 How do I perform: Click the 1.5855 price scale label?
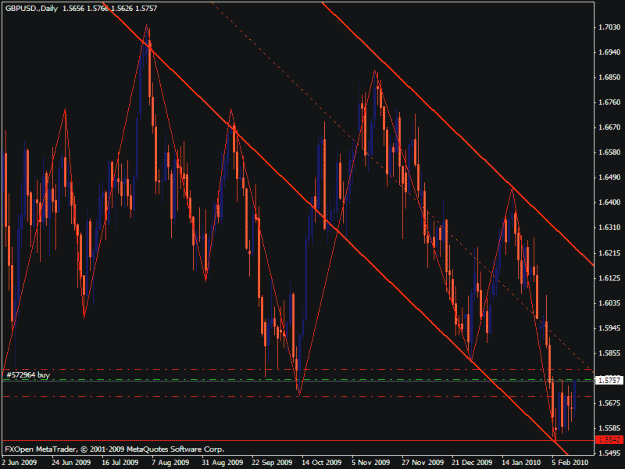(609, 353)
